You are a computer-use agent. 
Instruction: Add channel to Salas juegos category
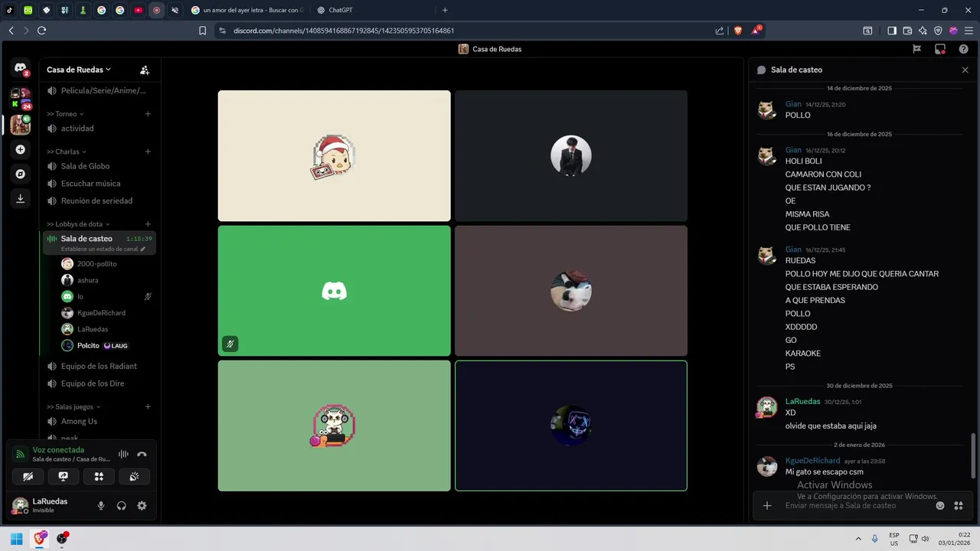point(148,407)
